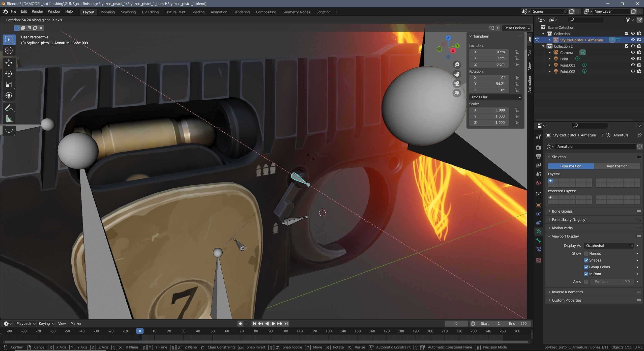Open the Display As Octahedral dropdown

[609, 246]
